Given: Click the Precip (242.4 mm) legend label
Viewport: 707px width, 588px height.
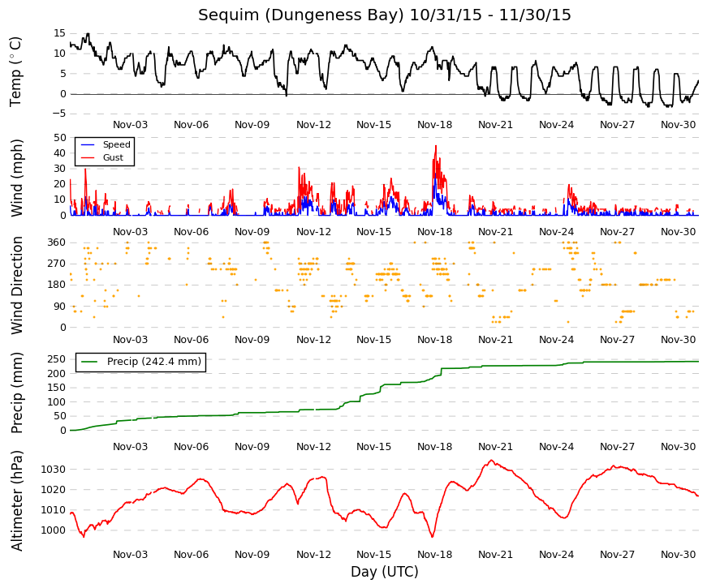Looking at the screenshot, I should pyautogui.click(x=153, y=362).
